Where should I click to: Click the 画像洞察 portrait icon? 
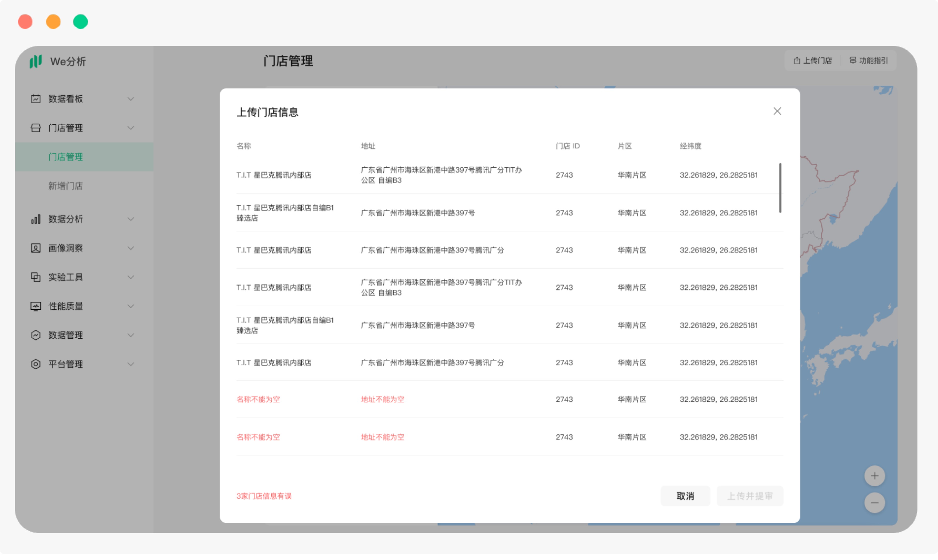[35, 248]
